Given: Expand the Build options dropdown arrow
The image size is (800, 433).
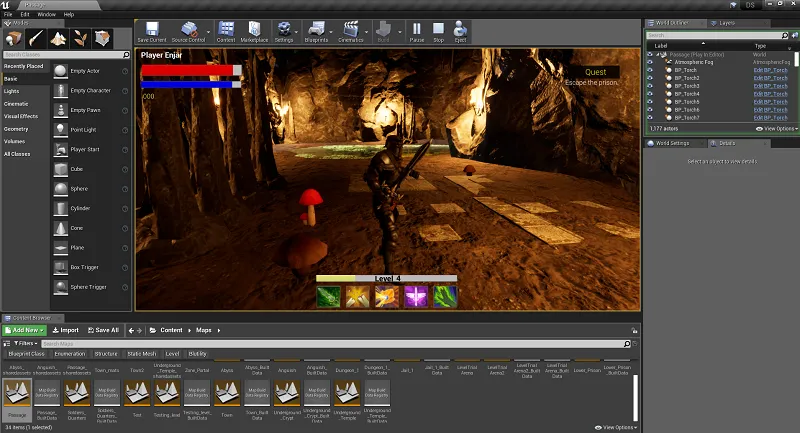Looking at the screenshot, I should [x=399, y=32].
